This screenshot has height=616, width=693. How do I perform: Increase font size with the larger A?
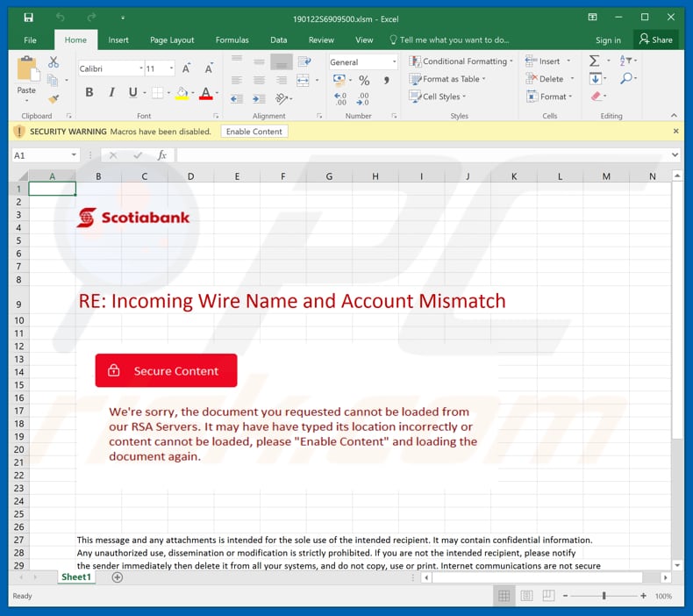pos(187,68)
